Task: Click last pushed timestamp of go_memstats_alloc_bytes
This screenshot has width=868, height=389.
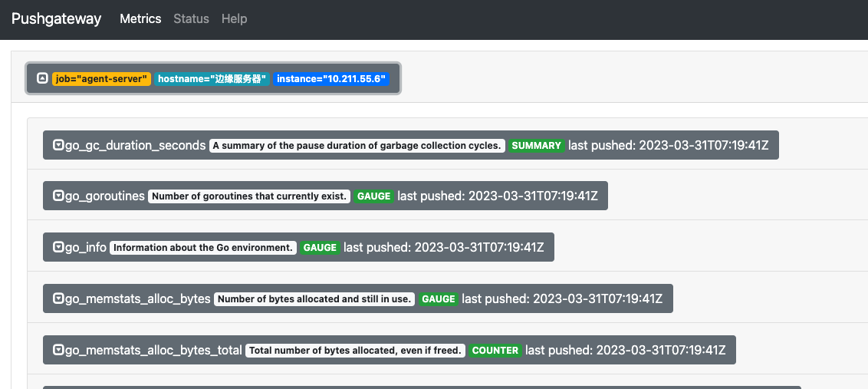Action: [562, 298]
